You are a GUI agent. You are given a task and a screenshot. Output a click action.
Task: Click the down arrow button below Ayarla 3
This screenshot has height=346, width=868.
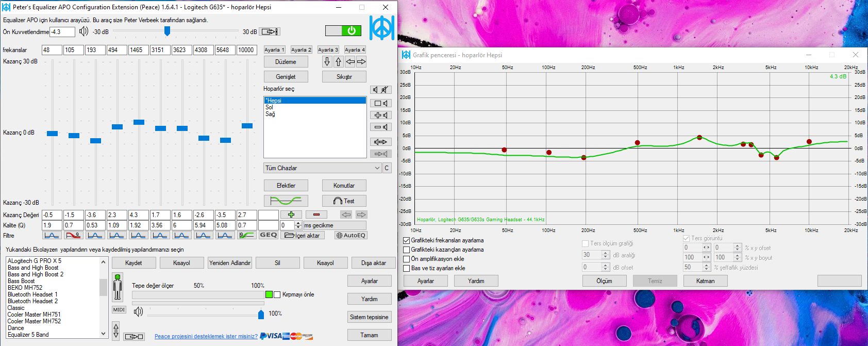click(x=327, y=62)
